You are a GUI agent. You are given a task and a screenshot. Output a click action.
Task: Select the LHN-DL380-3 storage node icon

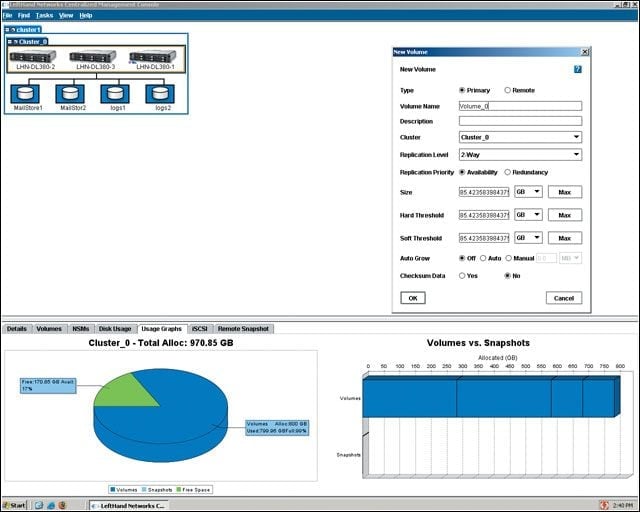[93, 56]
